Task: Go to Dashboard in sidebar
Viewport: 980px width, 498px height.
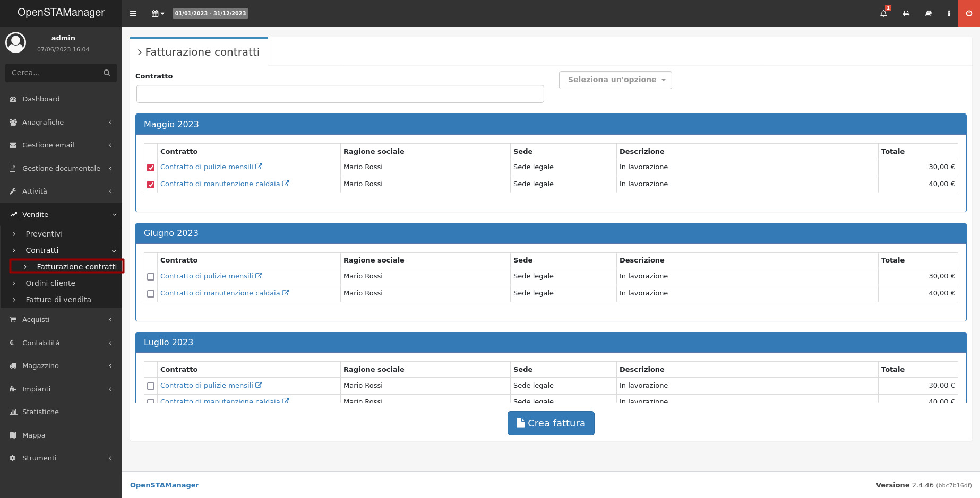Action: (41, 99)
